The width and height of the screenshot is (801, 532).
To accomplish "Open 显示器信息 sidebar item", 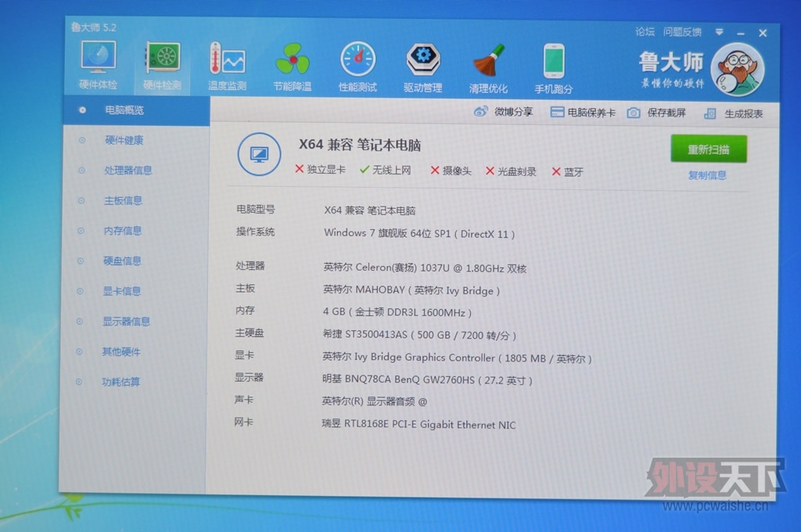I will click(x=126, y=321).
